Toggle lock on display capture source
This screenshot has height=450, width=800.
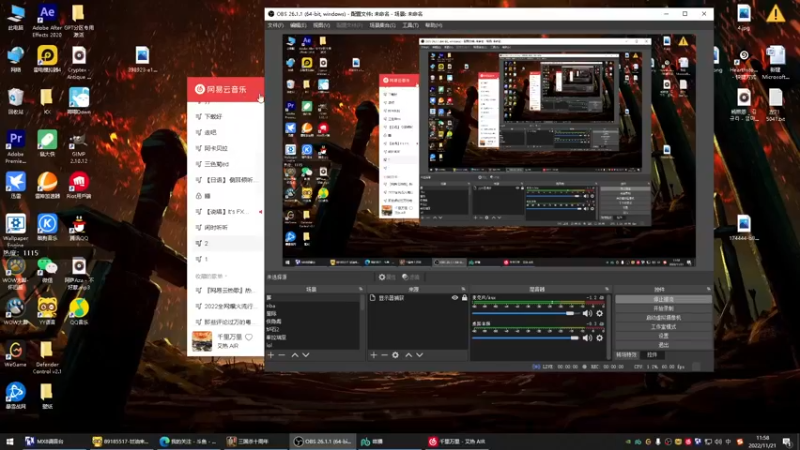tap(464, 297)
